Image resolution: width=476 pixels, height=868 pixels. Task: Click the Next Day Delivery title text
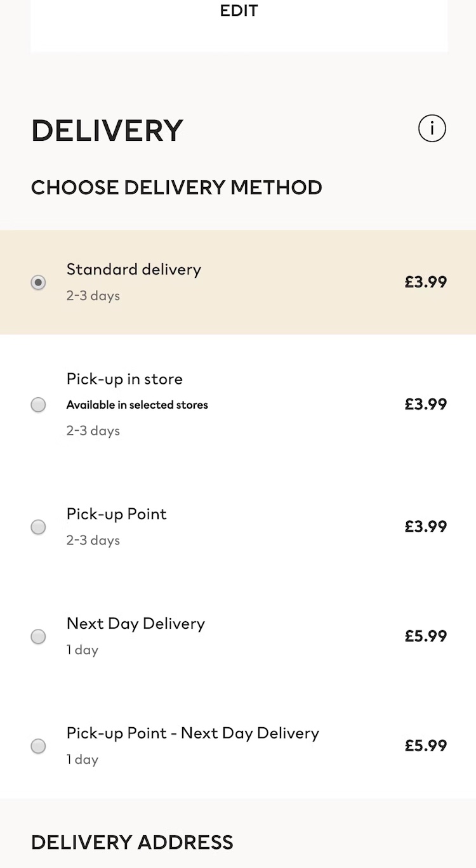(135, 624)
